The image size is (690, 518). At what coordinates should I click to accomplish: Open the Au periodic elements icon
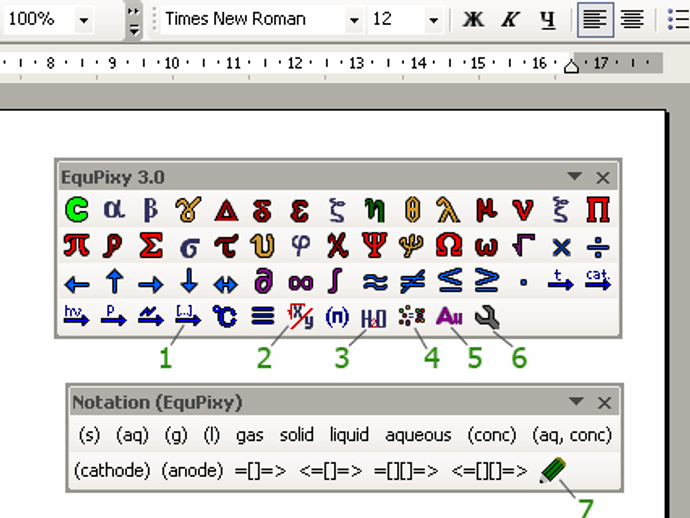point(449,316)
